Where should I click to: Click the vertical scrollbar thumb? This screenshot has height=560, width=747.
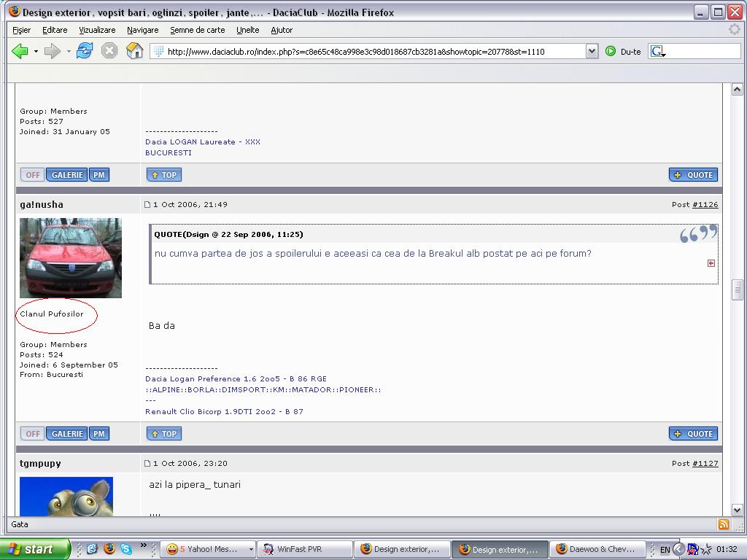tap(738, 289)
